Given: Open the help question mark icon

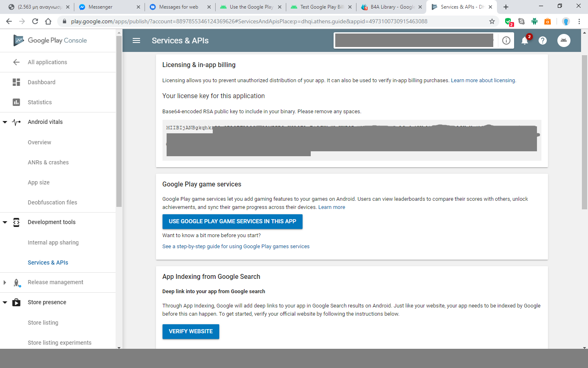Looking at the screenshot, I should click(543, 40).
